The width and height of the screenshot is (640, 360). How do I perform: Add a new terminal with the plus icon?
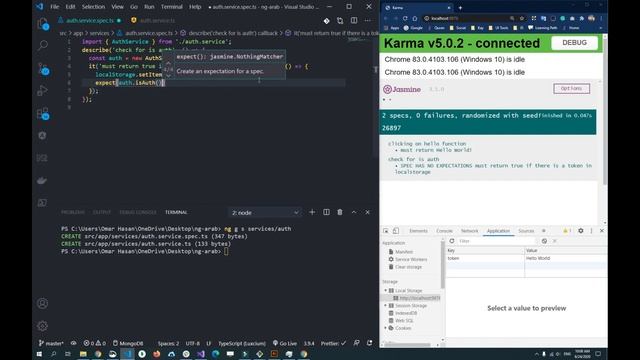[x=312, y=212]
